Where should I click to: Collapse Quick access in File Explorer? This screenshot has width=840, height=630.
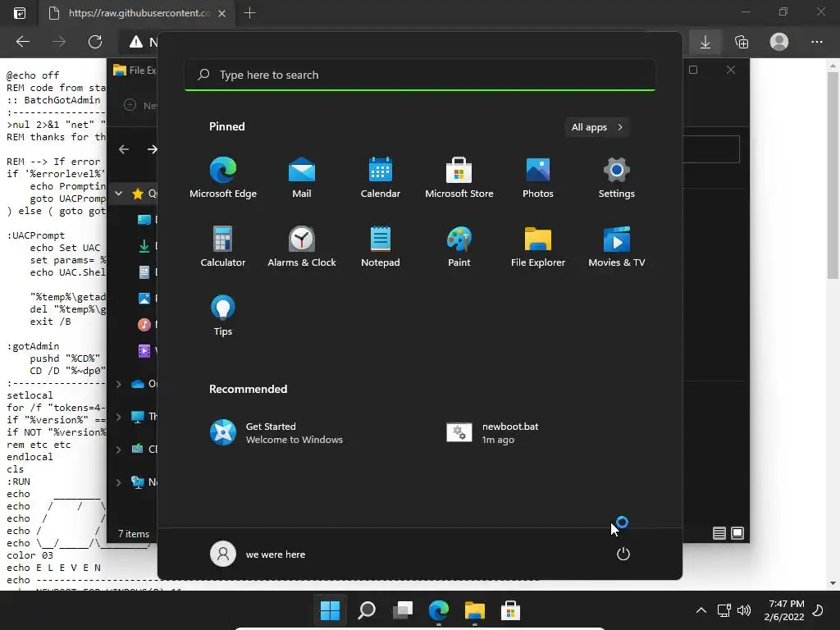click(118, 194)
